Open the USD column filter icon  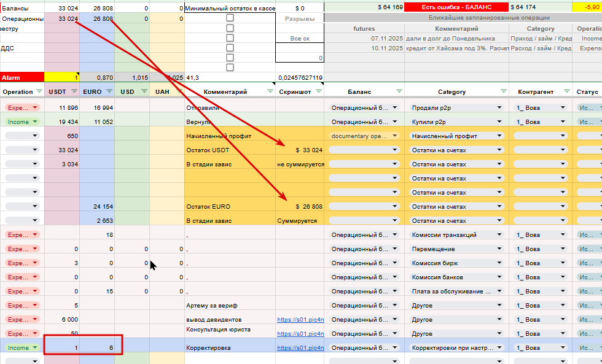pos(144,91)
